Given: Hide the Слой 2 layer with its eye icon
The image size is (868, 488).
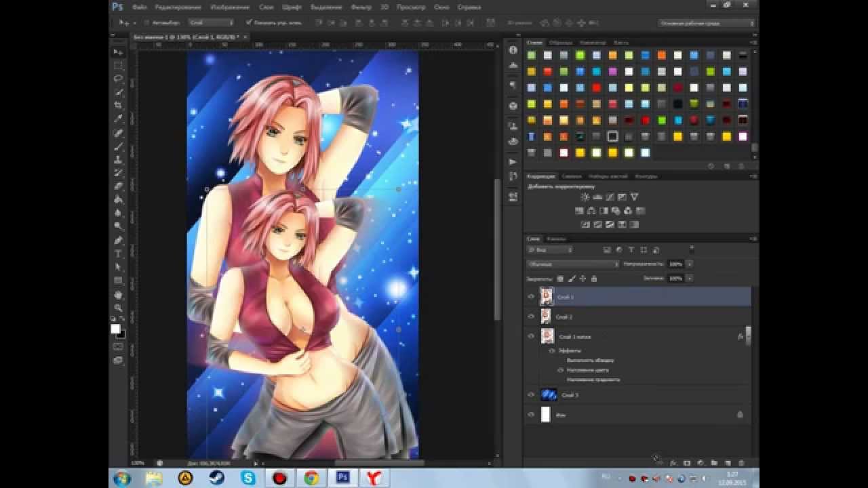Looking at the screenshot, I should (531, 317).
